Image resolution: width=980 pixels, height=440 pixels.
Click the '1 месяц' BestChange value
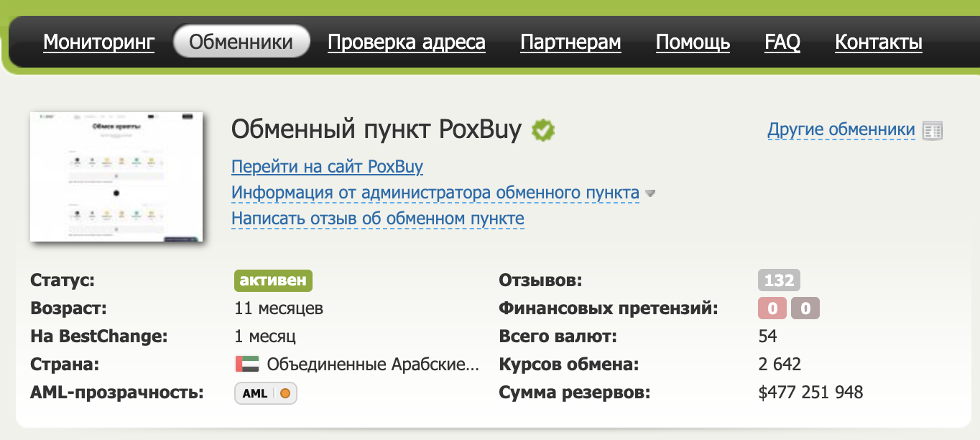point(265,336)
